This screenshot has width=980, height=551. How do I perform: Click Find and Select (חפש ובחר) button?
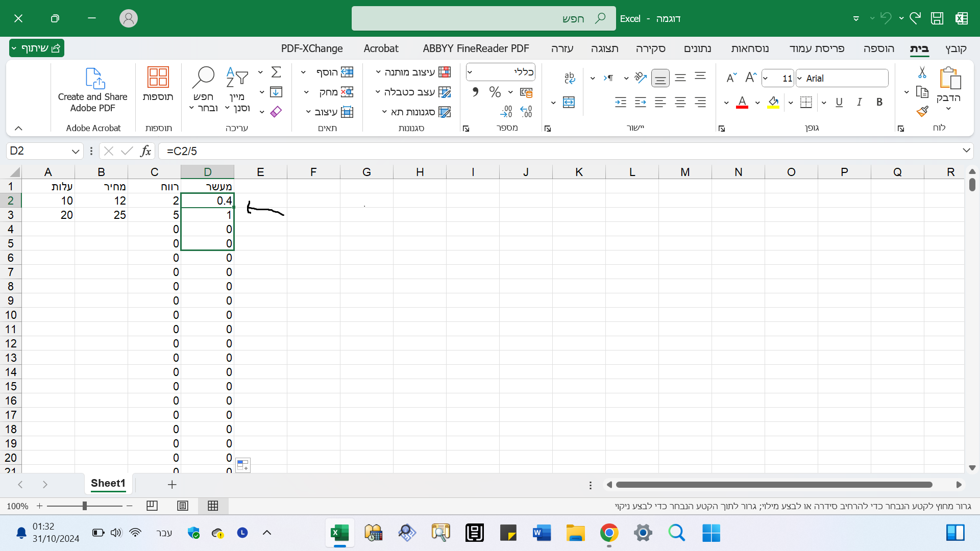pos(203,89)
